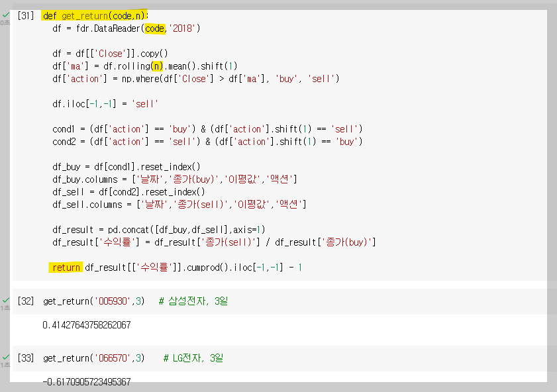
Task: Click the df_buy.columns assignment line
Action: (175, 179)
